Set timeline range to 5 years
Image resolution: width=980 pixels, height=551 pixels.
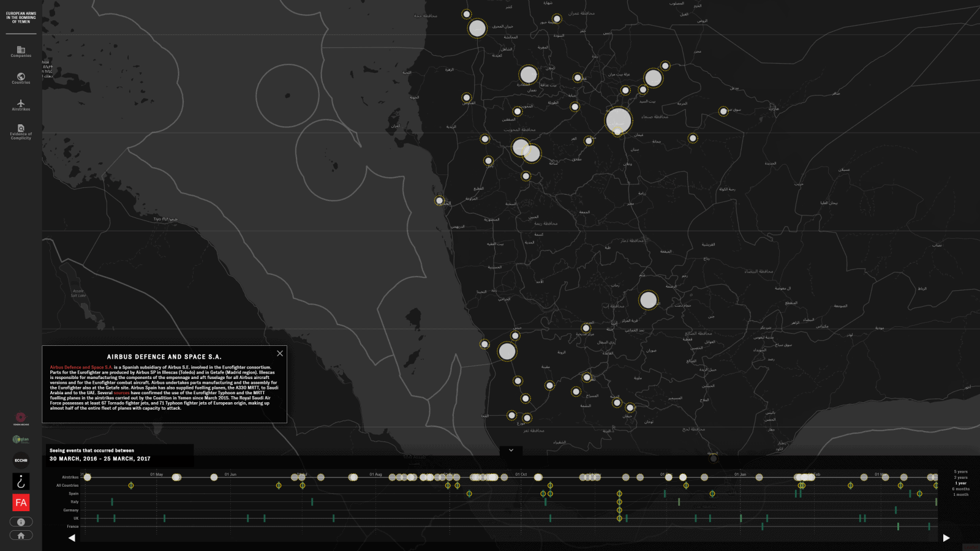(961, 472)
